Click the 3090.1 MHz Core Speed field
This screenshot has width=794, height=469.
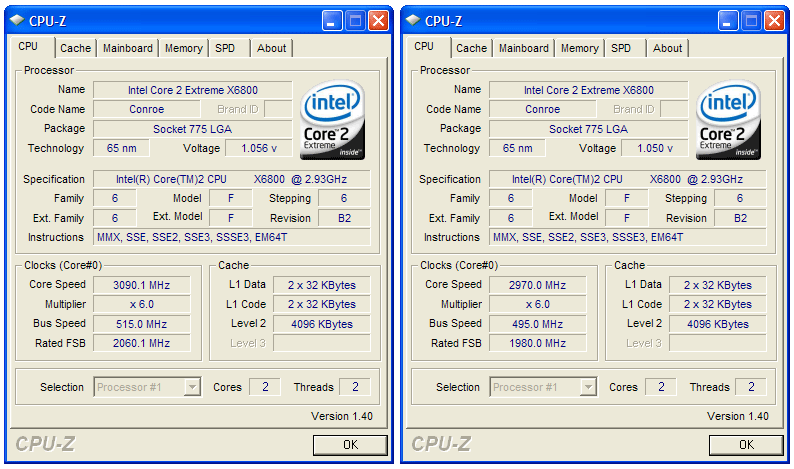142,285
